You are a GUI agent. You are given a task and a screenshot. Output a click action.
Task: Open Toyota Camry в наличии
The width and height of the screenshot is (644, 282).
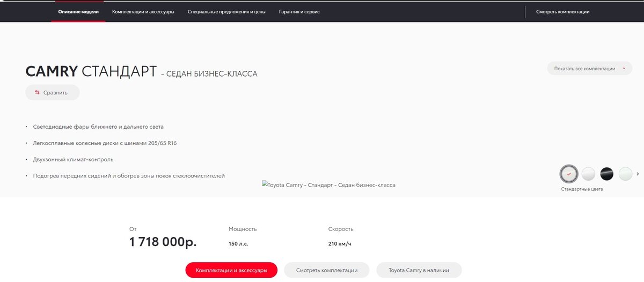click(x=419, y=270)
